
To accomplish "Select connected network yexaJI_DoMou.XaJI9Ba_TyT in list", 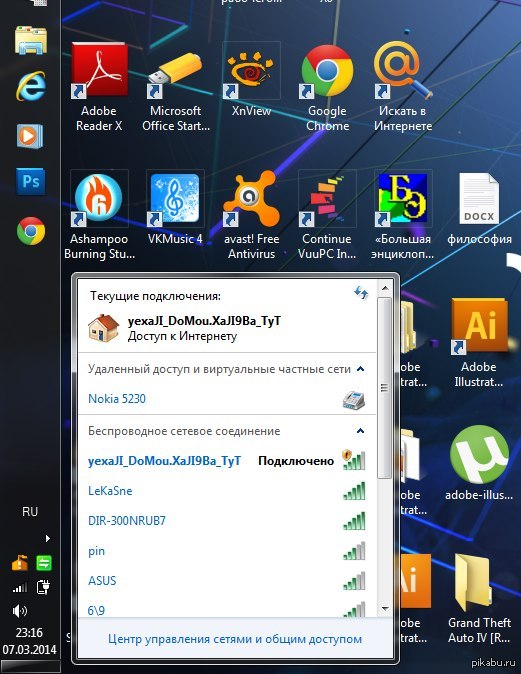I will 227,461.
